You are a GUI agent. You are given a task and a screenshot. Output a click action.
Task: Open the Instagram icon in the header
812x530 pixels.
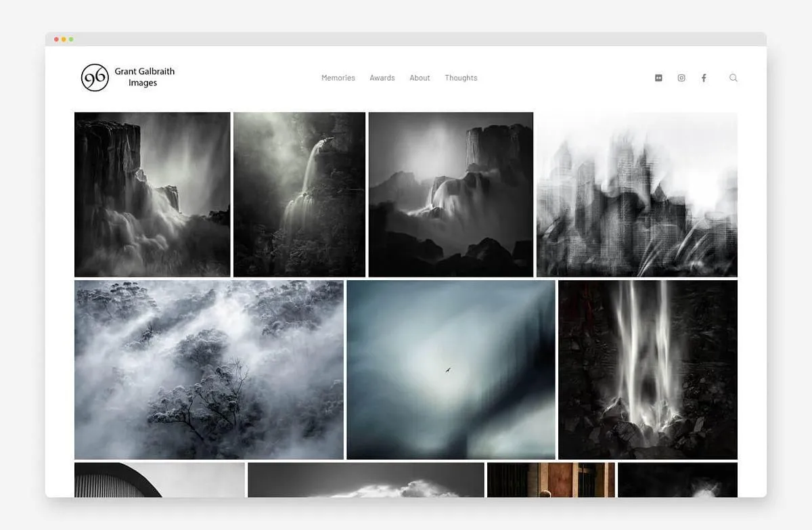681,78
